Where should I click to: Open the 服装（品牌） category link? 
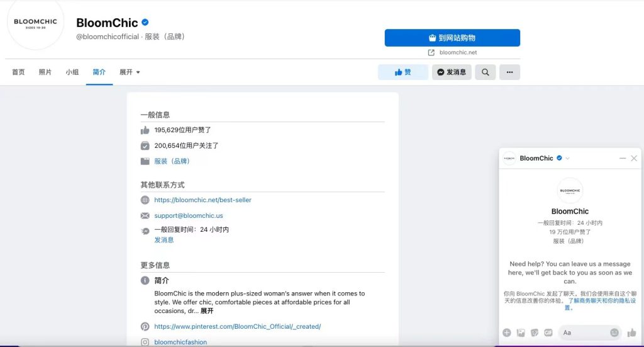coord(172,161)
